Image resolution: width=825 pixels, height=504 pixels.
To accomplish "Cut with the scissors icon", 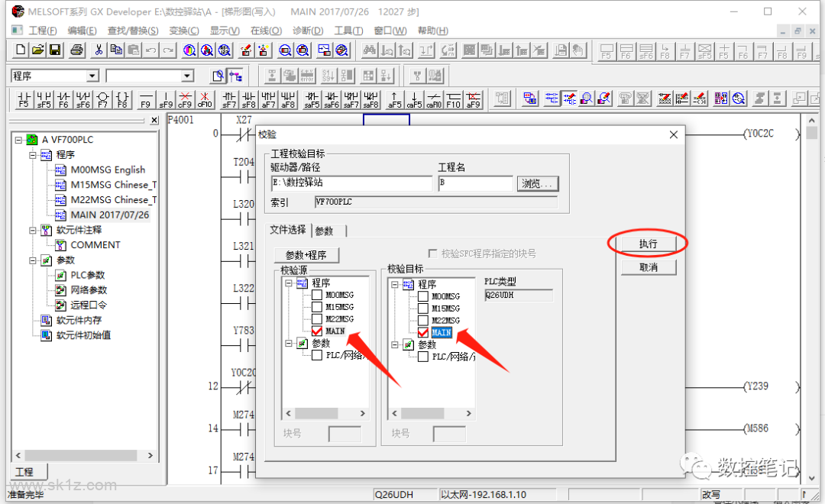I will pos(99,50).
